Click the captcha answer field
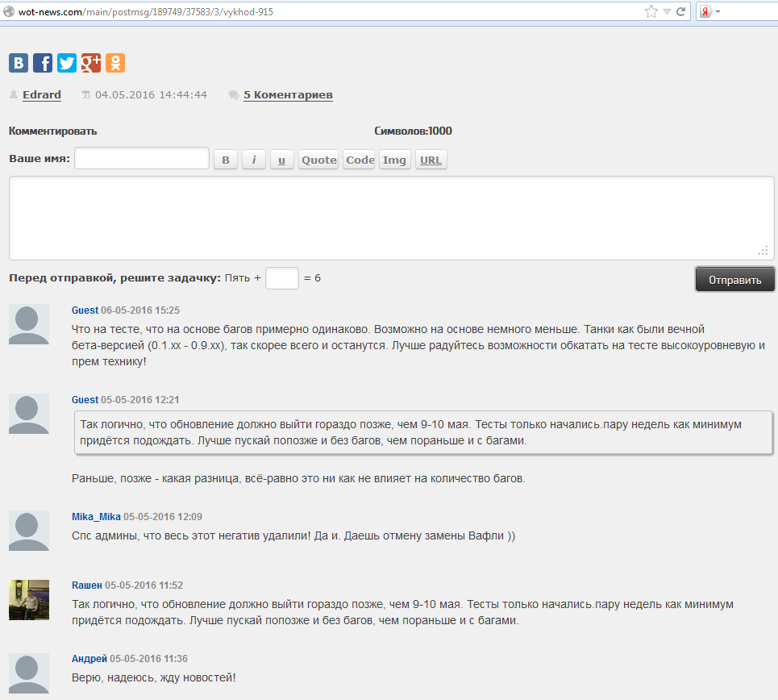 tap(282, 278)
